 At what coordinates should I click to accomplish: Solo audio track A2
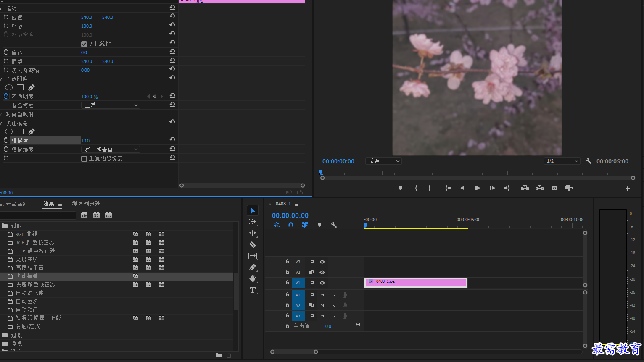[333, 305]
